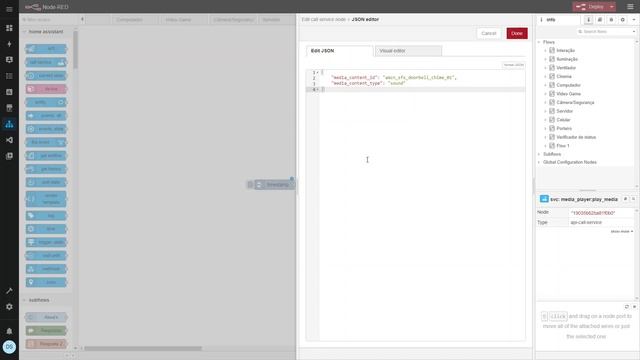
Task: Close the tip box
Action: (634, 307)
